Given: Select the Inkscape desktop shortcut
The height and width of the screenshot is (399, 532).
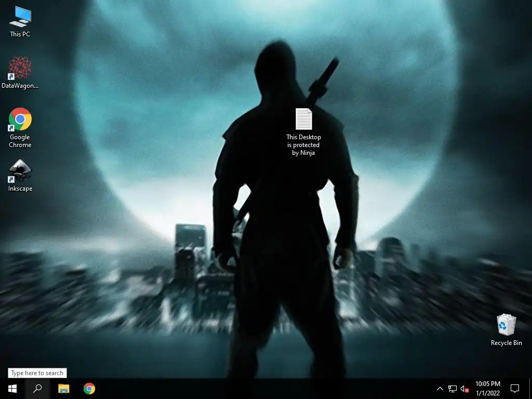Looking at the screenshot, I should 20,176.
